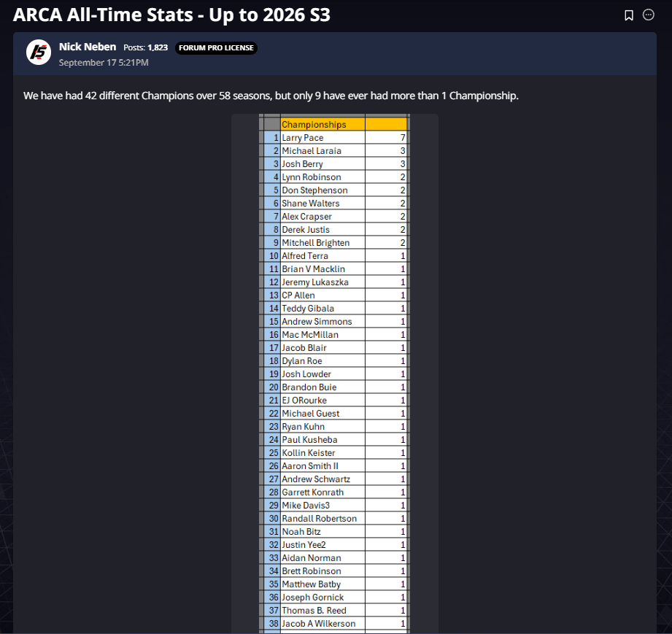The height and width of the screenshot is (634, 672).
Task: Click the September 17 5:21PM timestamp
Action: (x=104, y=63)
